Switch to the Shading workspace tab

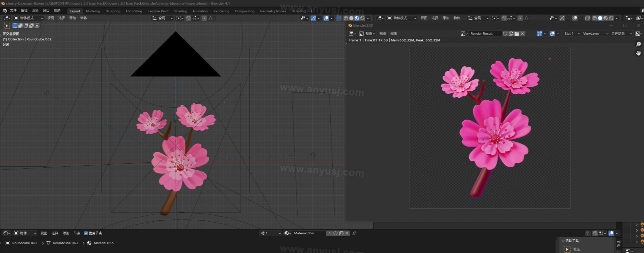coord(180,11)
